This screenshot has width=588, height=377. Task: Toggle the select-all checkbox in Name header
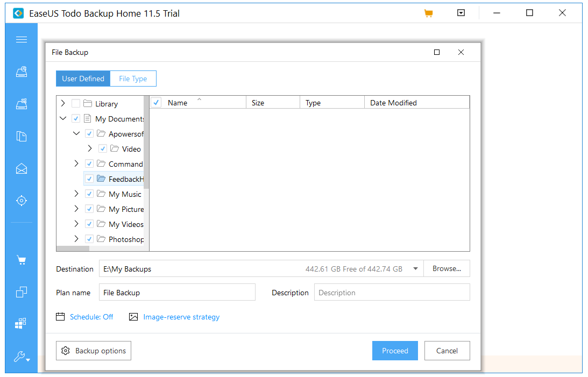(156, 102)
